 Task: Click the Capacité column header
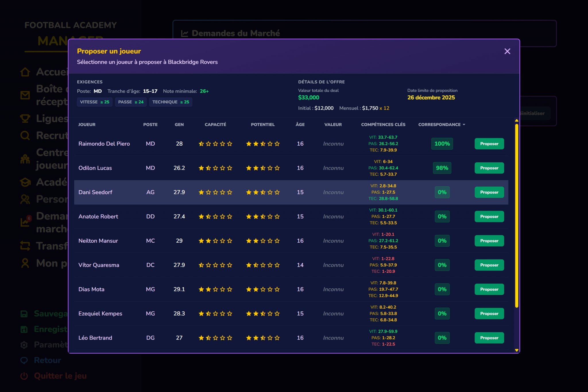215,124
